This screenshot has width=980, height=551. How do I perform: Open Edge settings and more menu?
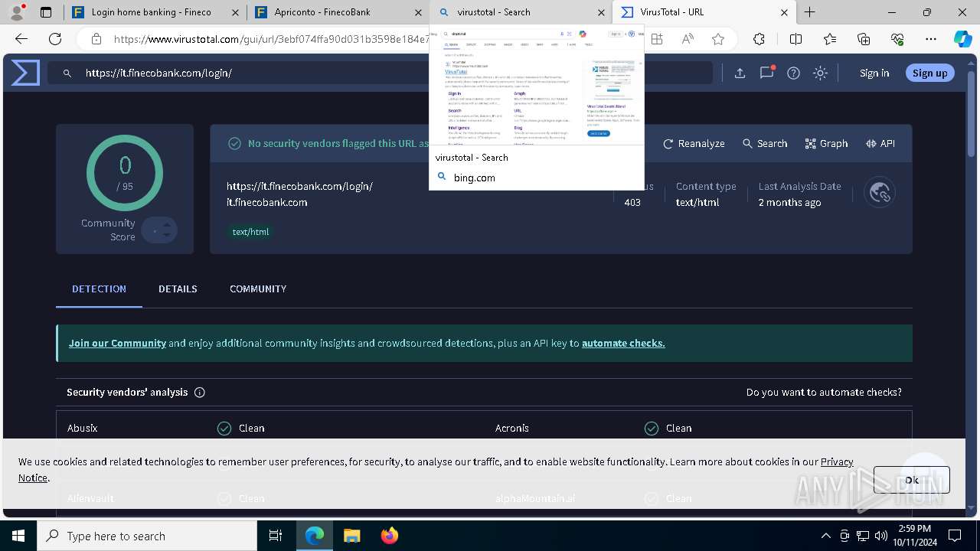tap(931, 39)
